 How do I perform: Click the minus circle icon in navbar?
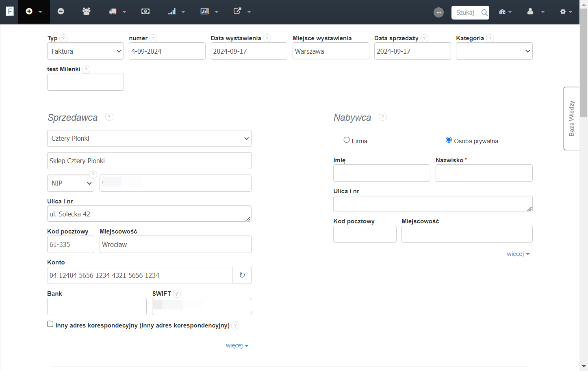61,11
